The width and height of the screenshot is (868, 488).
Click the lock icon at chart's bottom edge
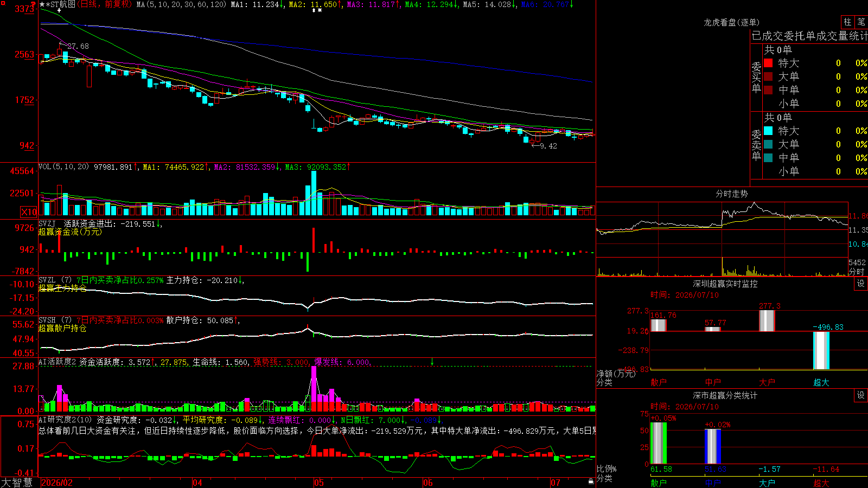[591, 481]
